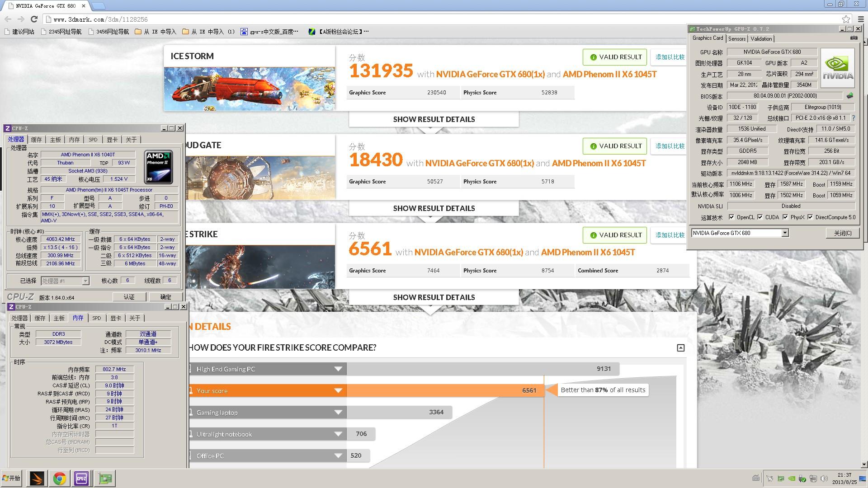Click the orange Your score 6561 bar
868x488 pixels.
[445, 390]
